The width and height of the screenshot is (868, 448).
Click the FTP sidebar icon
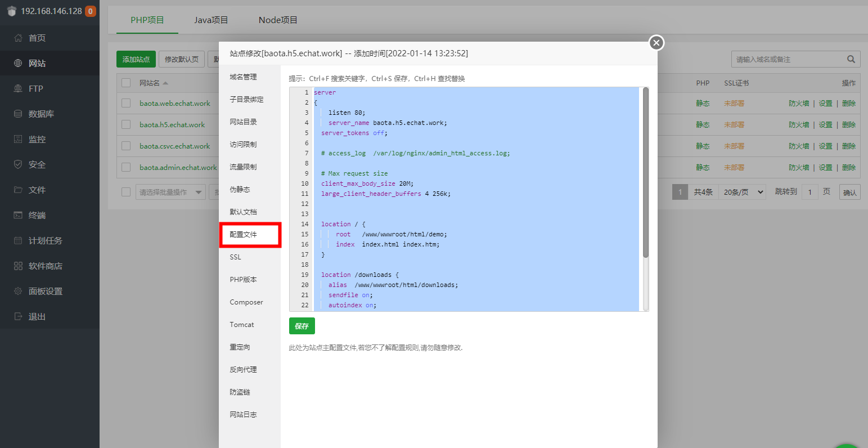click(18, 89)
